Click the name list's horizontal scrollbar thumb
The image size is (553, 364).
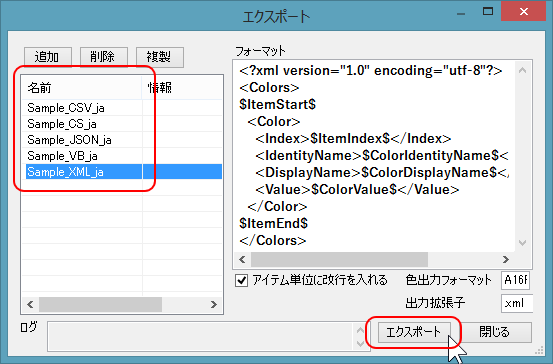coord(101,304)
